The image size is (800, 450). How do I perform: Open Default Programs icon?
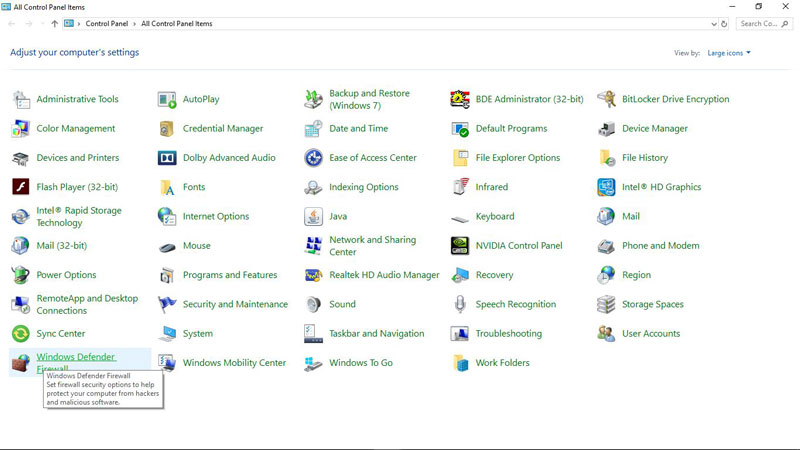click(460, 129)
